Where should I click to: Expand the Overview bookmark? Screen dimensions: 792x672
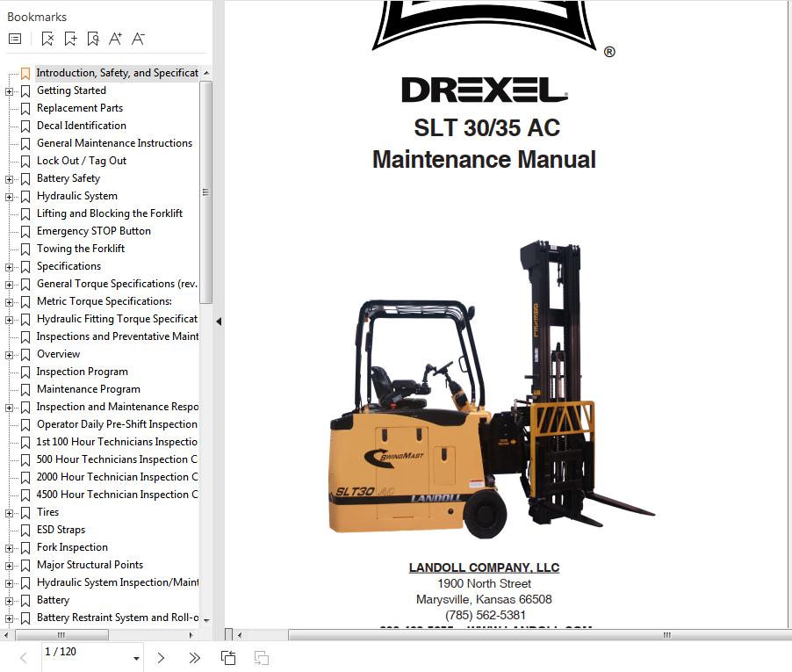point(9,355)
